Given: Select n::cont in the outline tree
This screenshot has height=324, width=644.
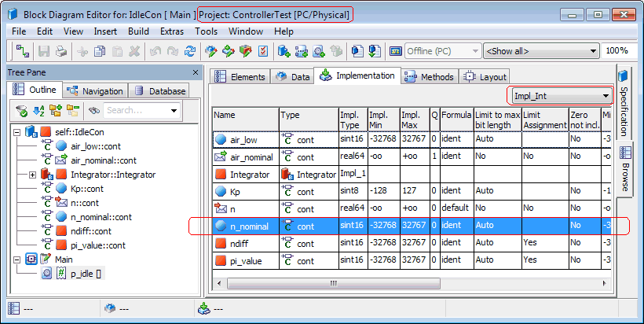Looking at the screenshot, I should click(x=85, y=203).
